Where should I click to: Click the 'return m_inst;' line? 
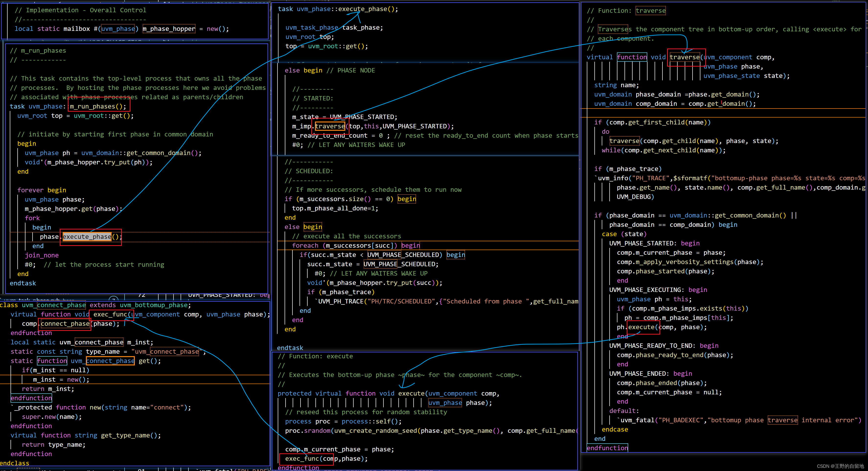tap(48, 389)
